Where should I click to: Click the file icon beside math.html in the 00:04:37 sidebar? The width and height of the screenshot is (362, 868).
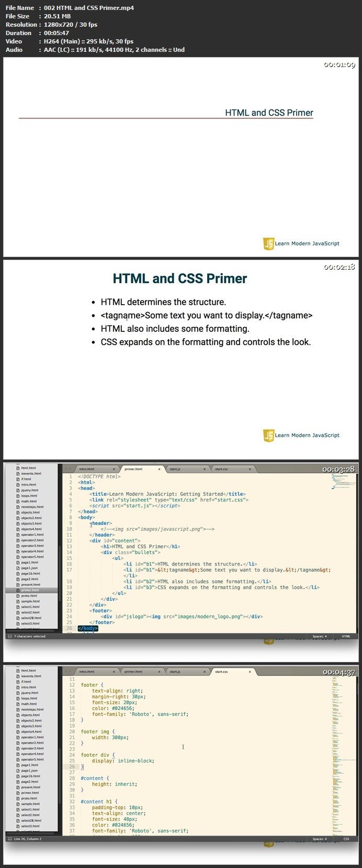coord(18,704)
